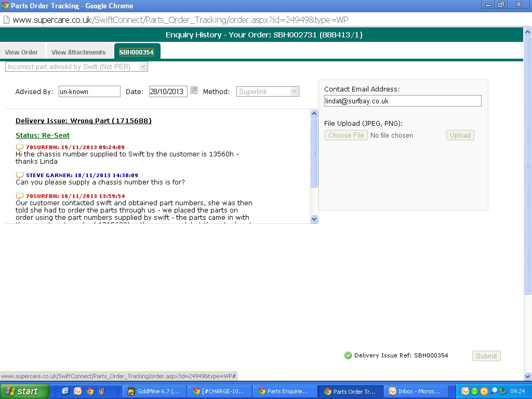Switch to Parts Enquirie... taskbar window
Viewport: 532px width, 399px height.
tap(284, 391)
